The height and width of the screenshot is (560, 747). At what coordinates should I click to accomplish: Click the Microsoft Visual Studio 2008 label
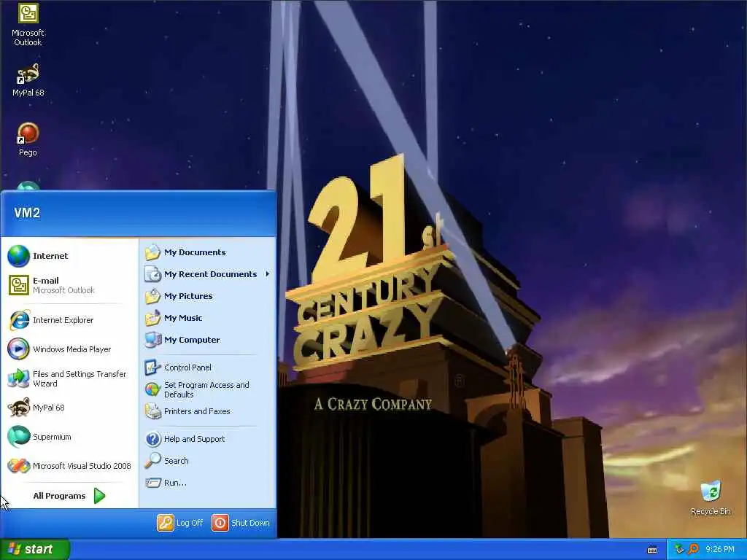pos(82,466)
